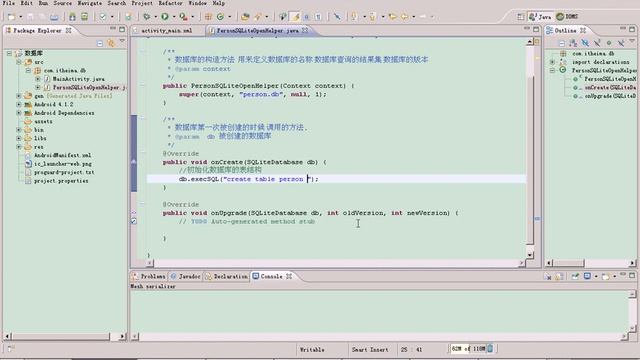This screenshot has width=640, height=360.
Task: Click the task marker in editor gutter
Action: (134, 222)
